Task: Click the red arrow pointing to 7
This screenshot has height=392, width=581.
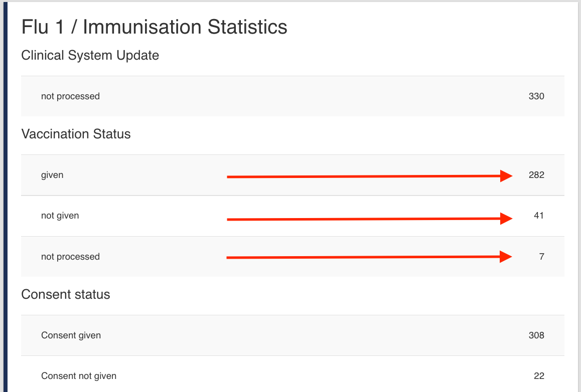Action: (x=369, y=257)
